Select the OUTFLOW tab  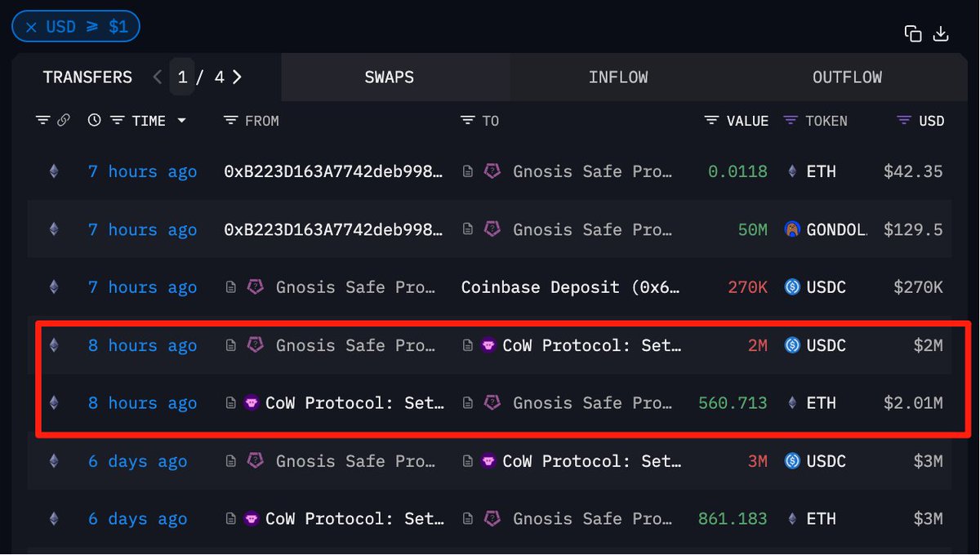(847, 78)
